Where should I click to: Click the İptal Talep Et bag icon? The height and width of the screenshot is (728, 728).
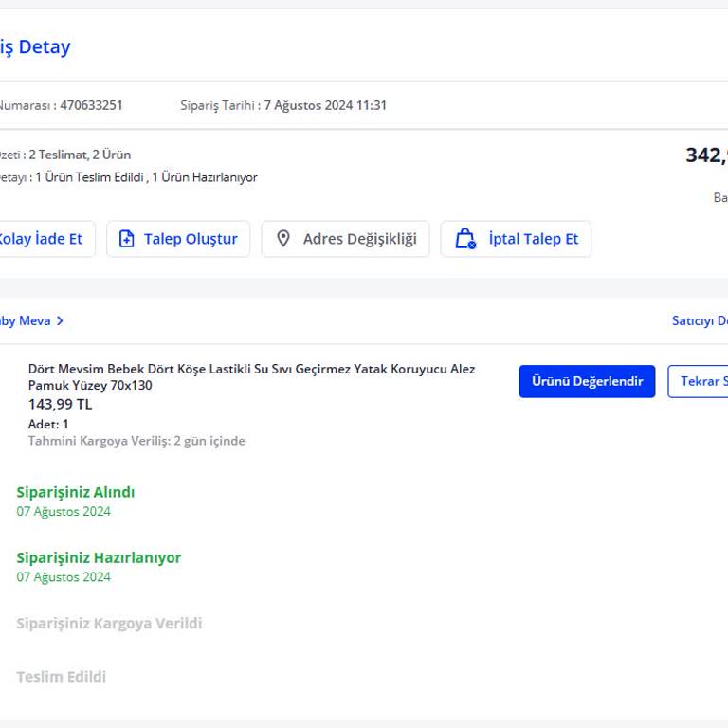465,239
